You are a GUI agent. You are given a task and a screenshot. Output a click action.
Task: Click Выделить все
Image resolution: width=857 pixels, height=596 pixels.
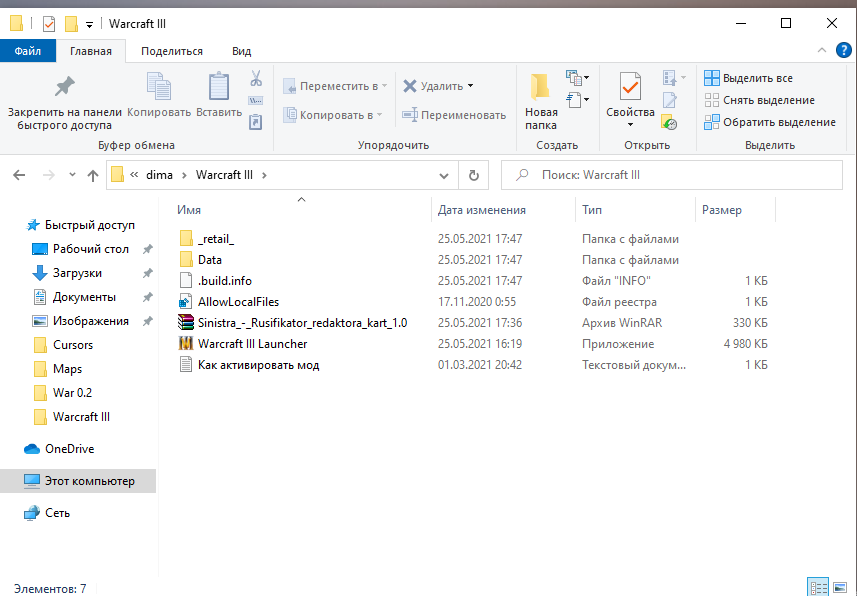[x=748, y=78]
